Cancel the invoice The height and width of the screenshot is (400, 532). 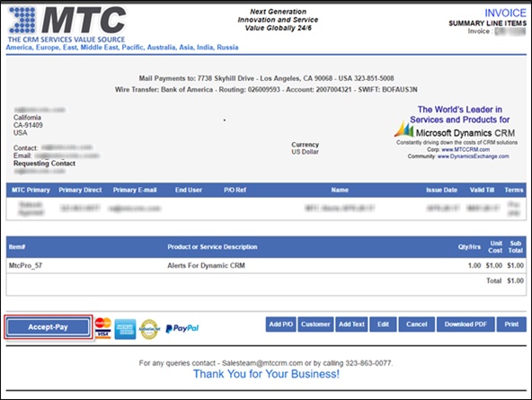417,324
